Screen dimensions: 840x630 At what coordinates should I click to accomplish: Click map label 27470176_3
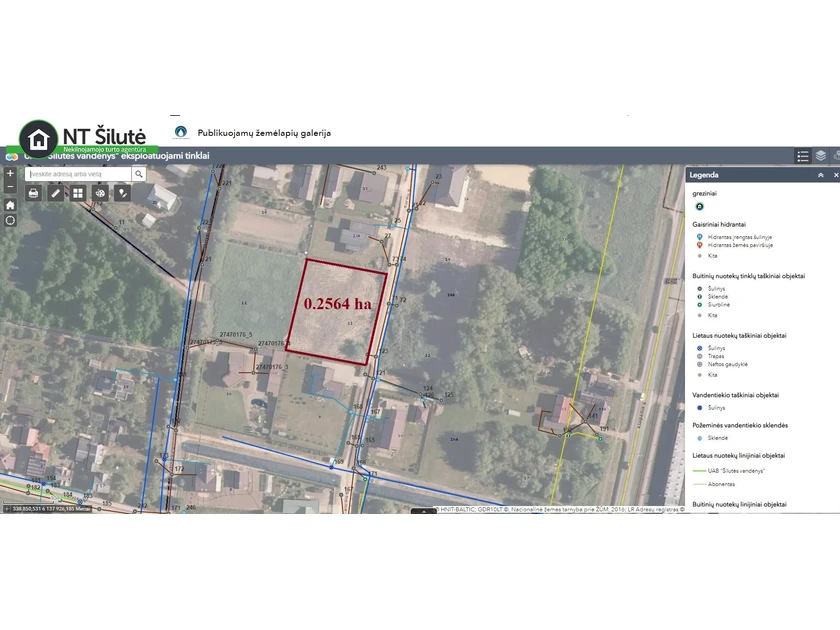[x=272, y=367]
